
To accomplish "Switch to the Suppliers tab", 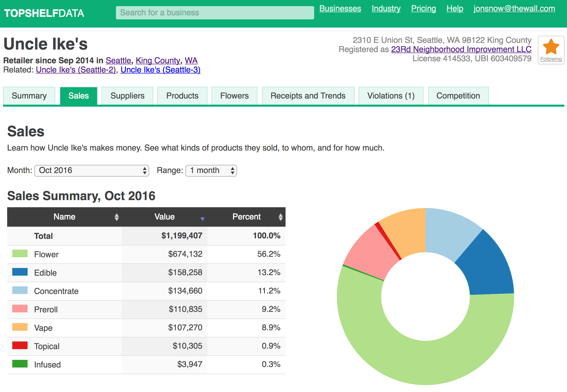I will tap(127, 96).
